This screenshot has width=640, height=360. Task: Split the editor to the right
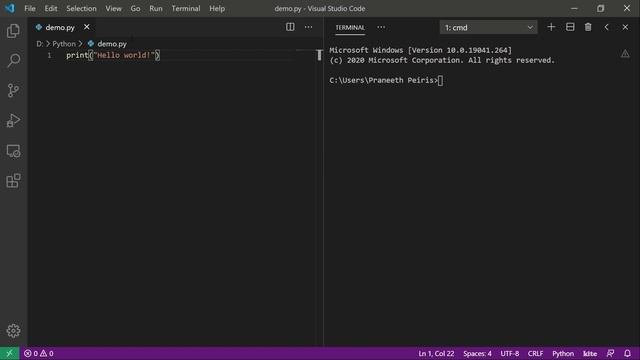pyautogui.click(x=290, y=27)
